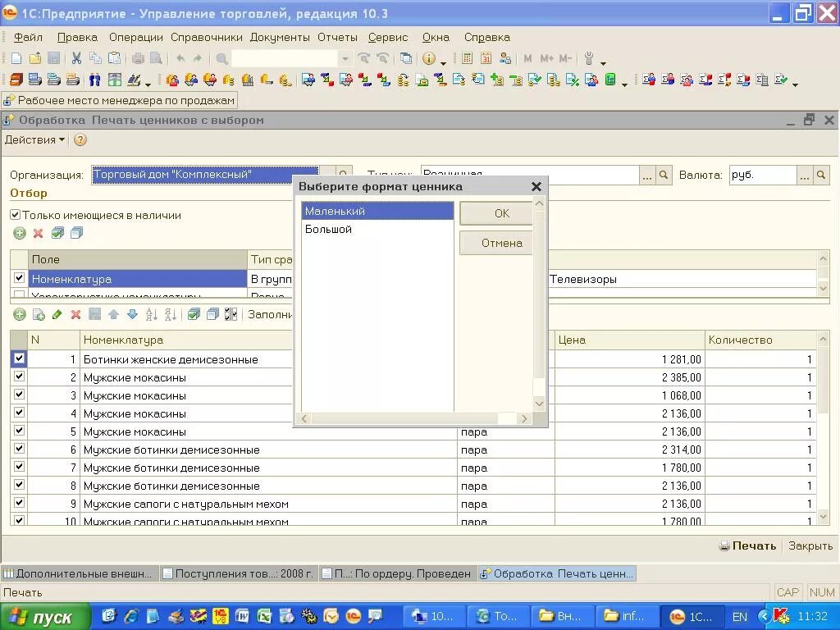Click red delete row icon above goods table
840x630 pixels.
[x=75, y=314]
